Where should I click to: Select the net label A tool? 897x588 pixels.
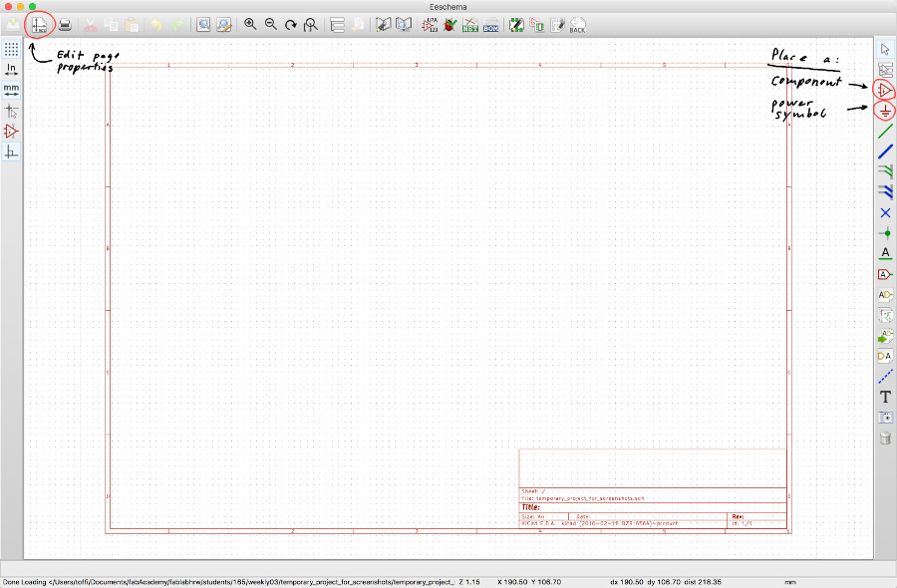pyautogui.click(x=885, y=253)
